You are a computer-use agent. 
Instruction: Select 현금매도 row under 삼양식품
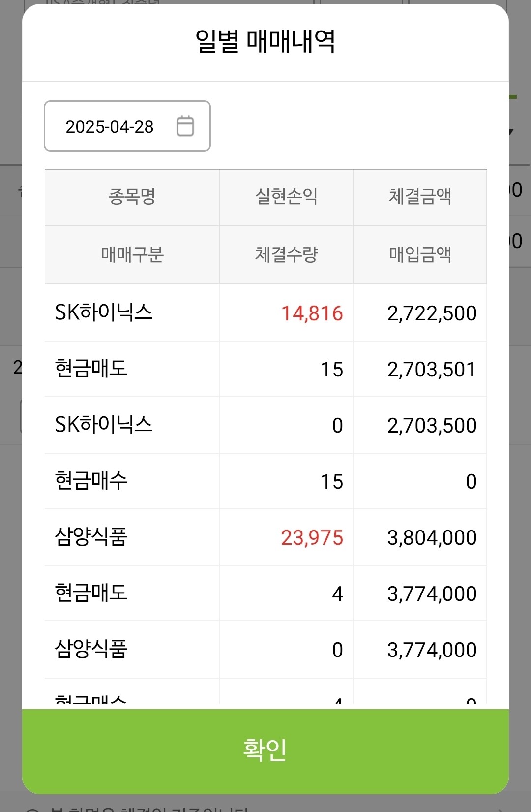[91, 593]
